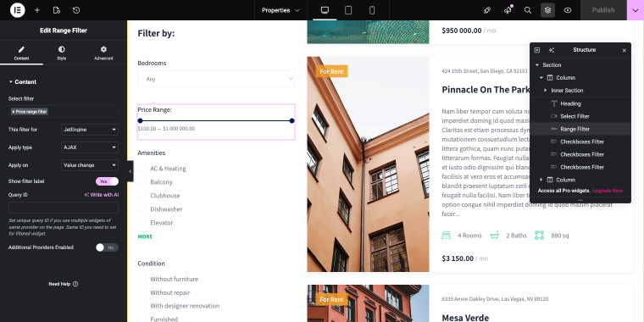Check With designer renovation checkbox
This screenshot has height=322, width=644.
click(142, 306)
